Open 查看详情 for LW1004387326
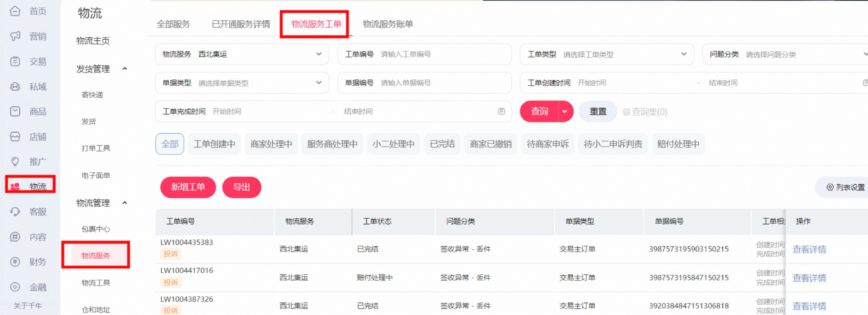The width and height of the screenshot is (868, 315). pyautogui.click(x=809, y=306)
